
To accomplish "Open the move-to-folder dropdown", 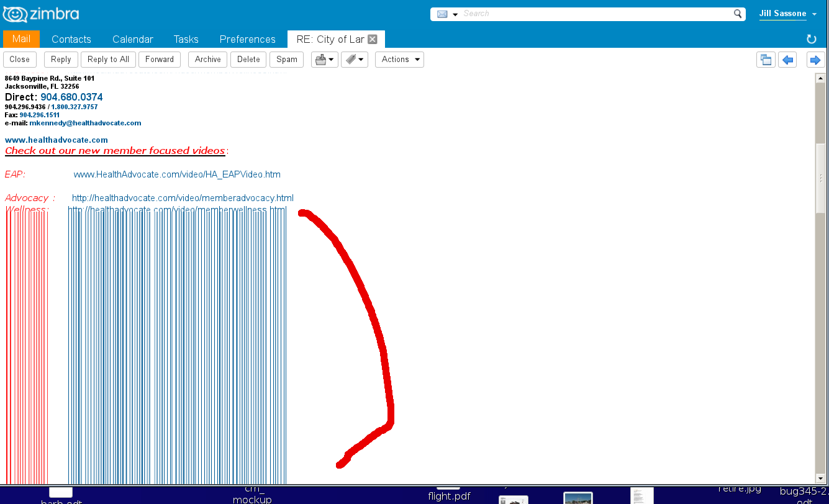I will point(325,60).
